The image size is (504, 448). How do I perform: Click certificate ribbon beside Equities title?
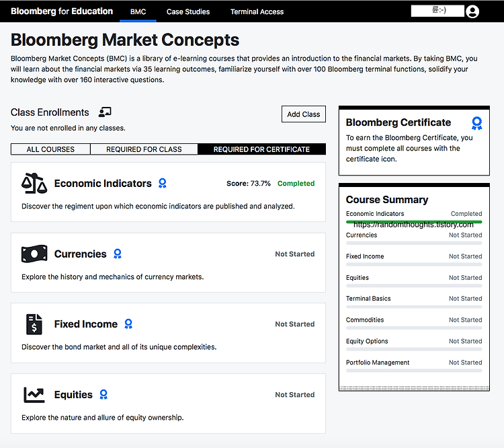coord(103,394)
